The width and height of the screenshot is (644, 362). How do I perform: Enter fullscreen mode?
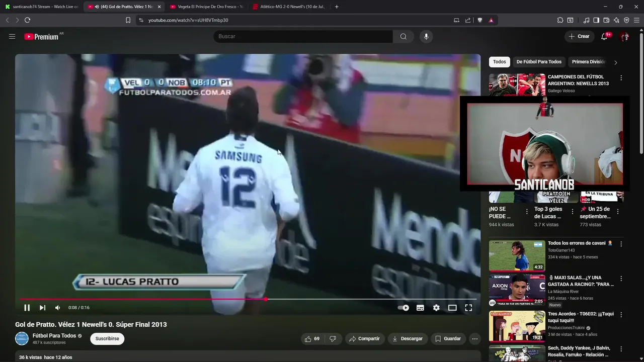[468, 308]
